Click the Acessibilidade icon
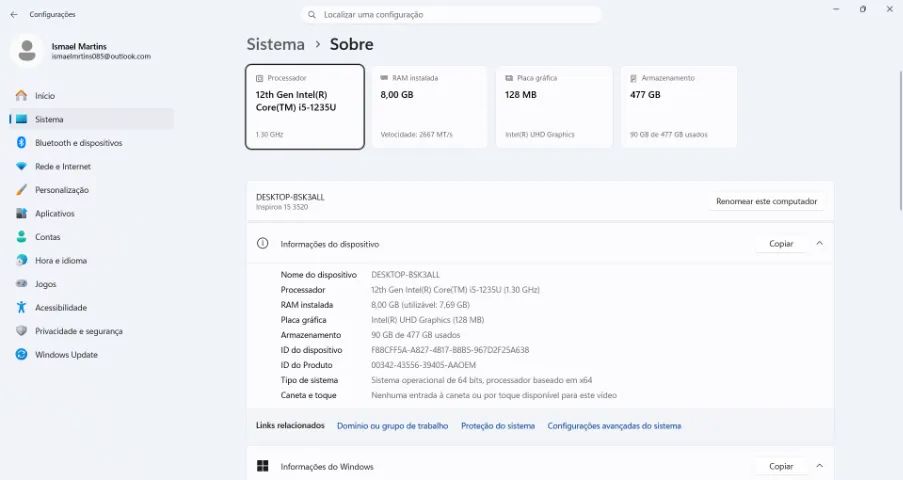Screen dimensions: 903x480 [x=21, y=308]
